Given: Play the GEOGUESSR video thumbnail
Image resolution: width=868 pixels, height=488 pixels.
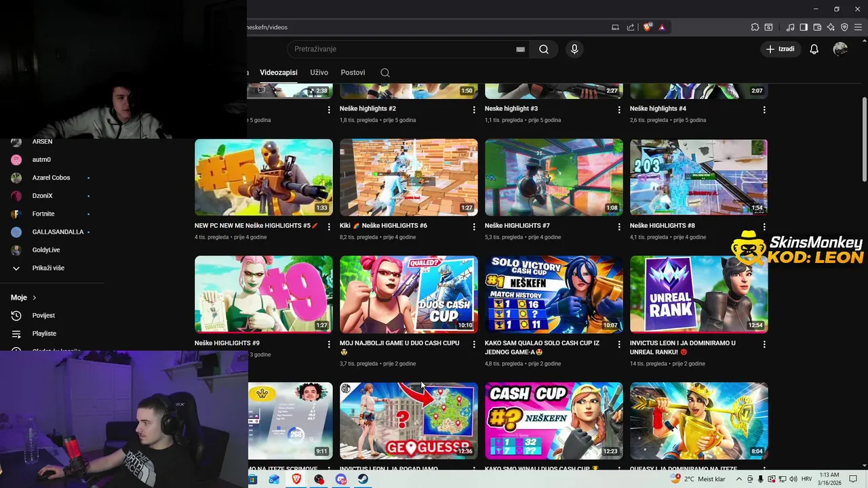Looking at the screenshot, I should pyautogui.click(x=409, y=421).
